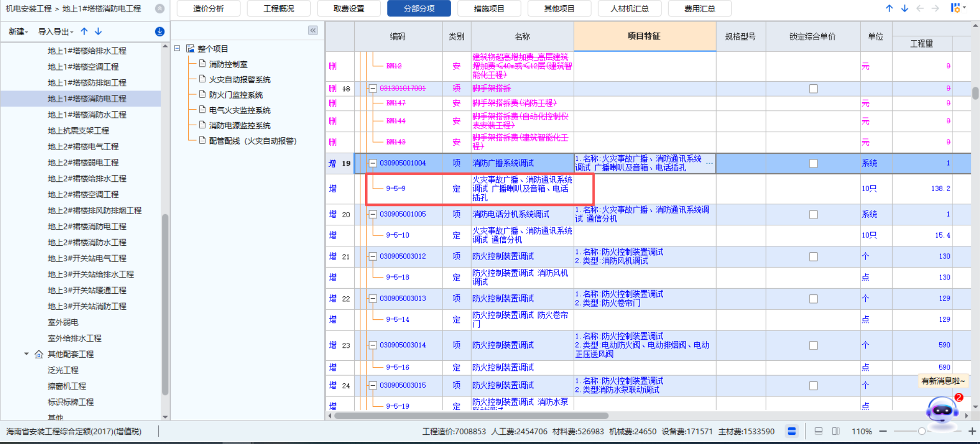This screenshot has height=444, width=980.
Task: Toggle lock price checkbox for row 22
Action: coord(813,299)
